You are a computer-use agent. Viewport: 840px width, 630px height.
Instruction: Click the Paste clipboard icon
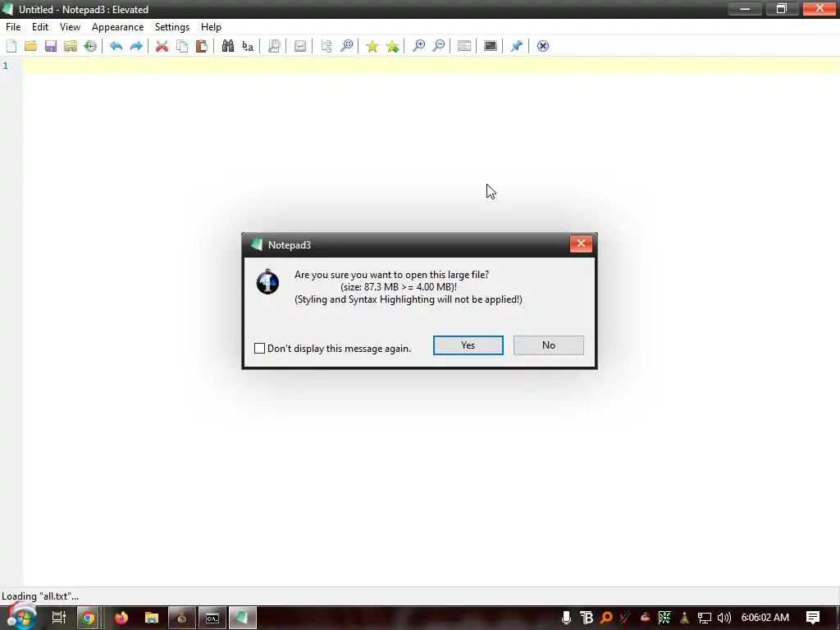[202, 46]
